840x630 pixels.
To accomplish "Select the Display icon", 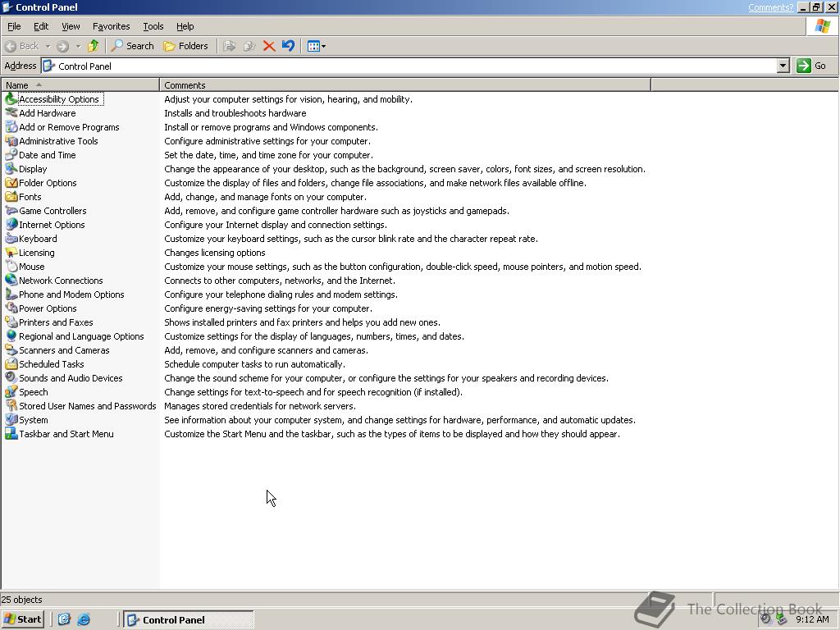I will [x=11, y=169].
